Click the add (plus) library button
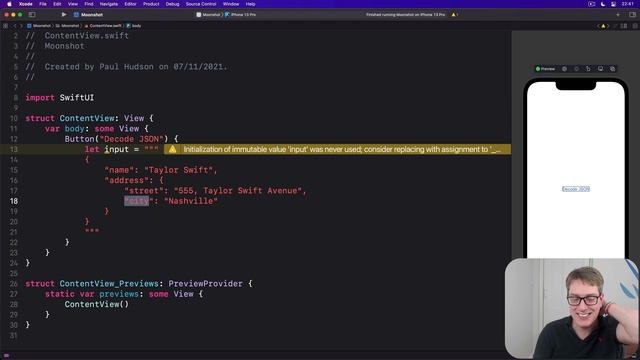This screenshot has height=360, width=640. point(618,15)
